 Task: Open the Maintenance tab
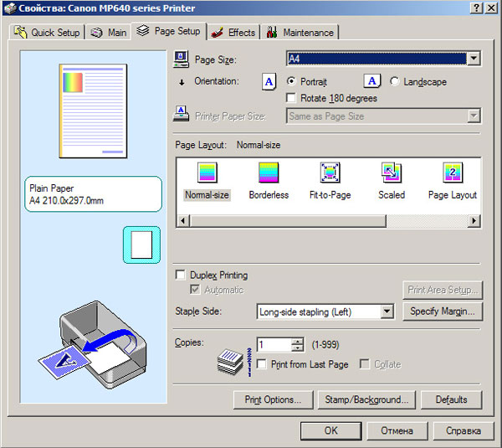[x=300, y=33]
